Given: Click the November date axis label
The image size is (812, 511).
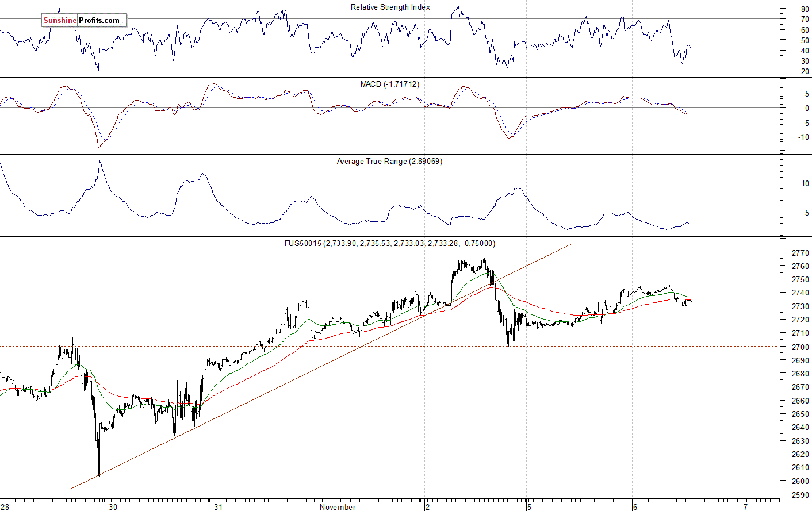Looking at the screenshot, I should click(x=338, y=507).
